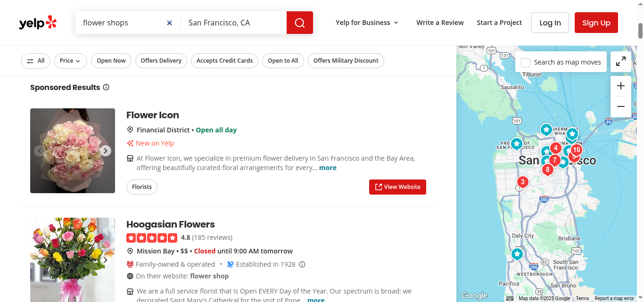Open the Hoogasian Flowers roses photo

point(73,260)
